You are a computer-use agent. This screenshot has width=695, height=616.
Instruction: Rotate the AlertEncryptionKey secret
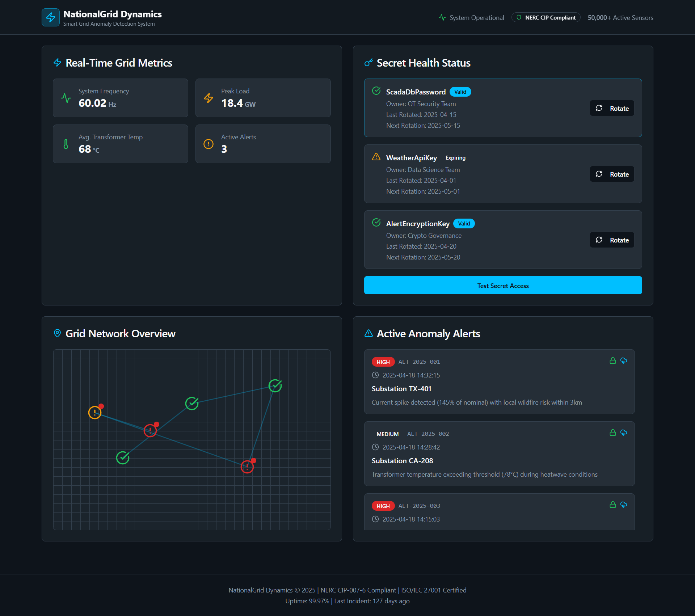612,240
